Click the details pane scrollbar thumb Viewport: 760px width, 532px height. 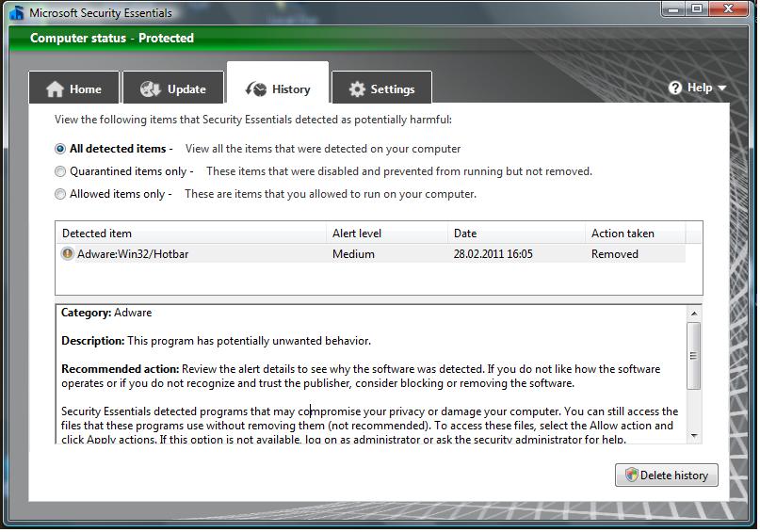click(694, 356)
